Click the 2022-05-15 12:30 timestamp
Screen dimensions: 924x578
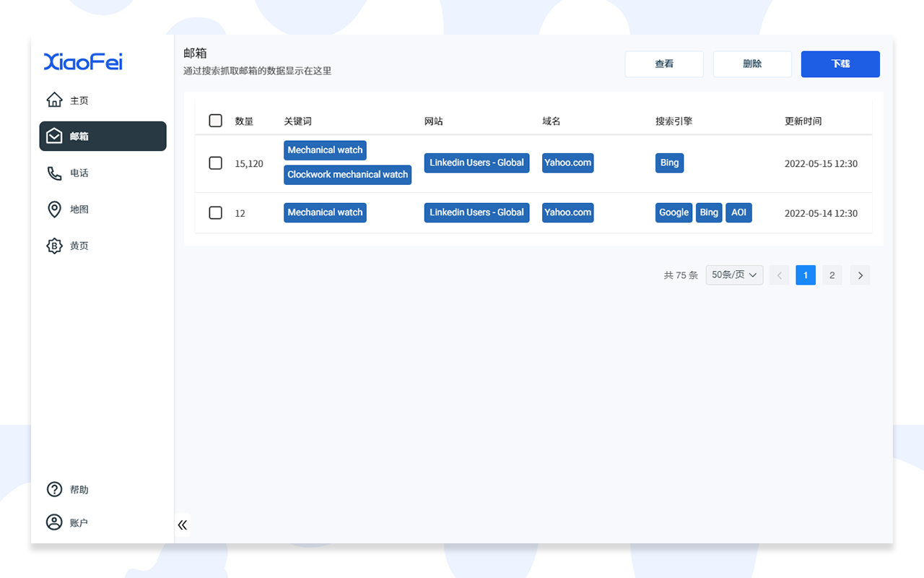[821, 164]
